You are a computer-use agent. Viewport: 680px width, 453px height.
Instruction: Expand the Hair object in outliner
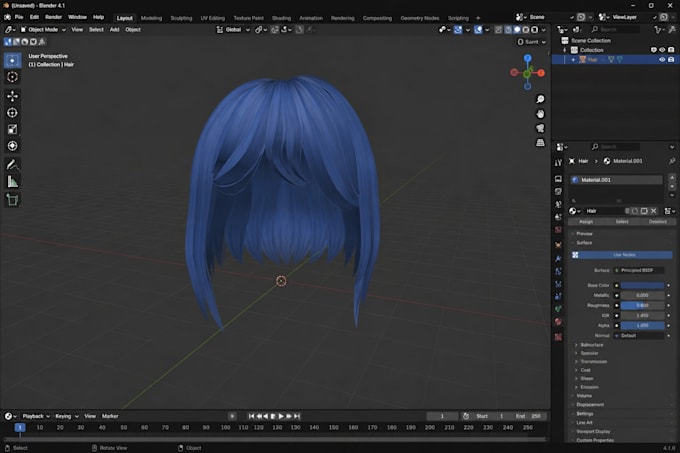(573, 60)
